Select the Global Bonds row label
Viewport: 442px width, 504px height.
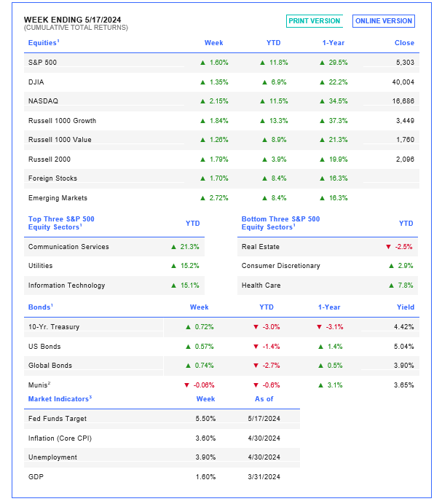click(50, 365)
